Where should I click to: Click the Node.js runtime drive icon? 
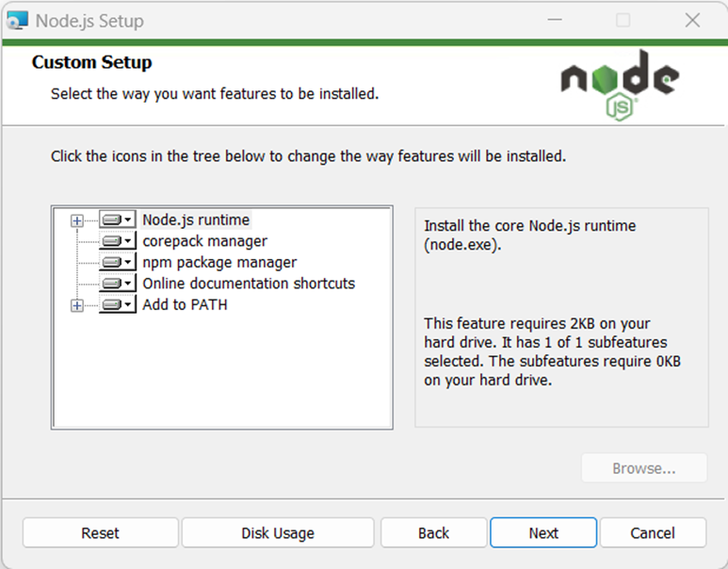point(112,219)
